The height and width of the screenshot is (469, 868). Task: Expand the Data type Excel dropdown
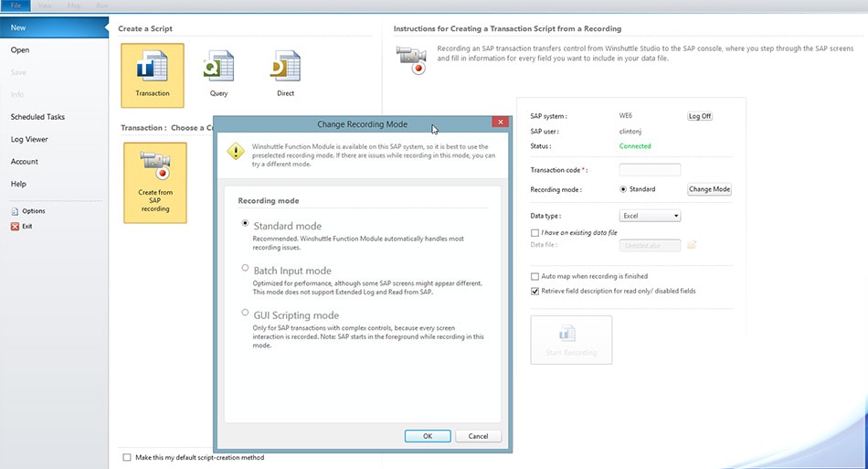coord(650,216)
